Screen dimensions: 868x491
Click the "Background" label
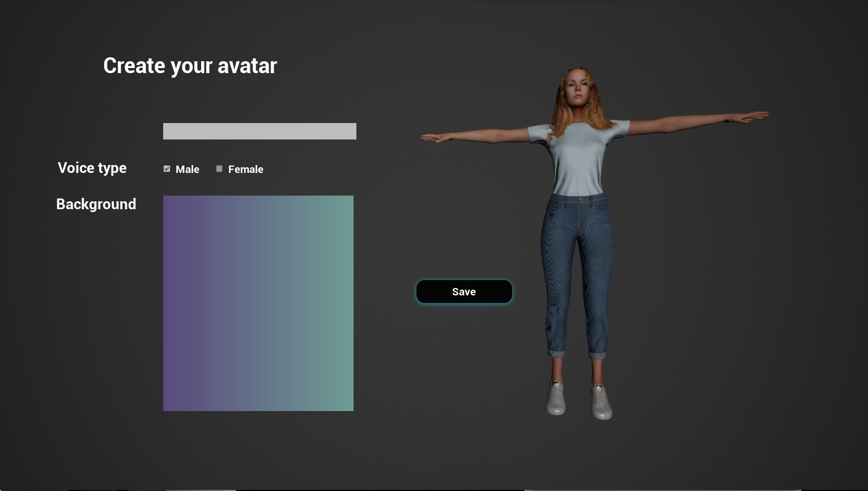click(x=96, y=204)
